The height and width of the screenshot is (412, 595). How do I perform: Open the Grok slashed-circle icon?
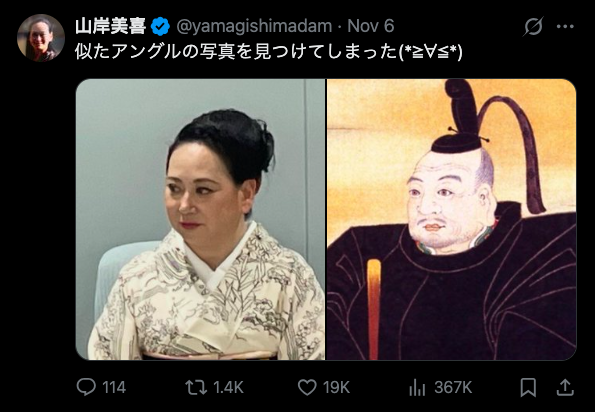(534, 27)
